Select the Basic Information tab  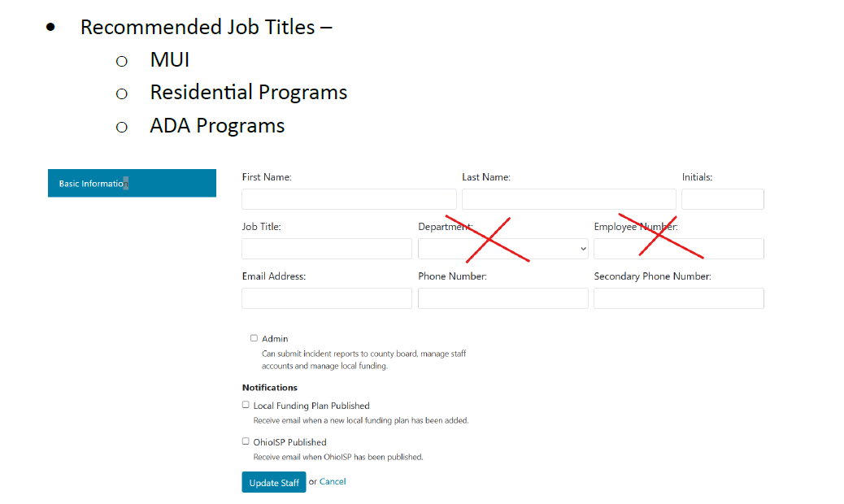pos(132,183)
